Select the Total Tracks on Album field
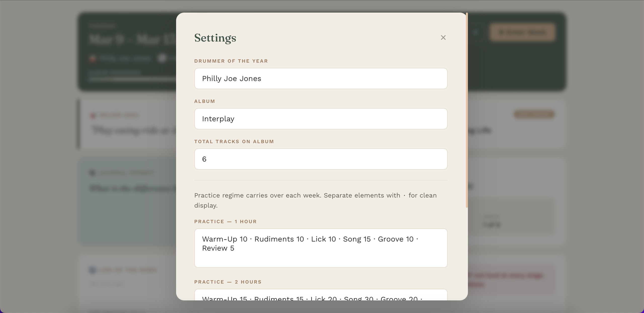644x313 pixels. (321, 159)
